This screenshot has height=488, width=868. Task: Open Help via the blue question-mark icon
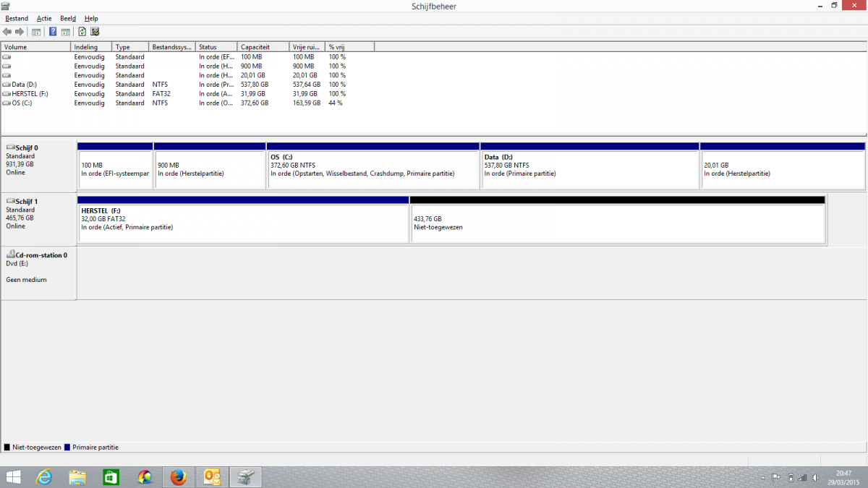tap(53, 32)
